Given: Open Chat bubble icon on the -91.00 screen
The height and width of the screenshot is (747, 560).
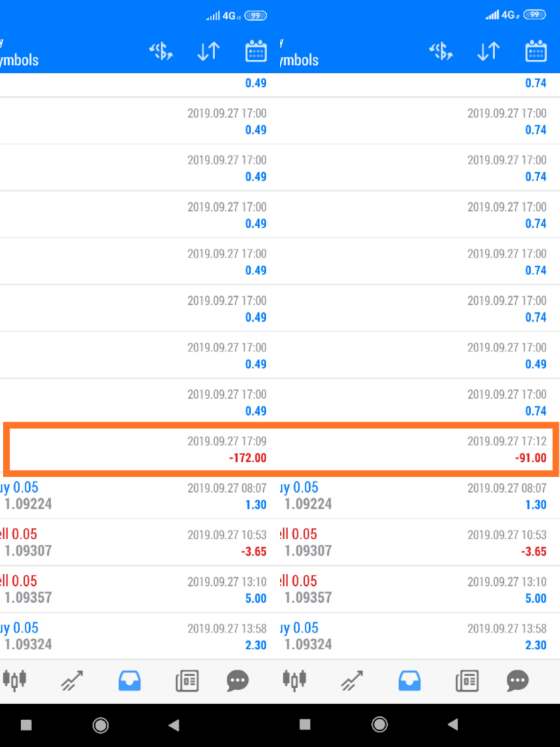Looking at the screenshot, I should [x=518, y=681].
